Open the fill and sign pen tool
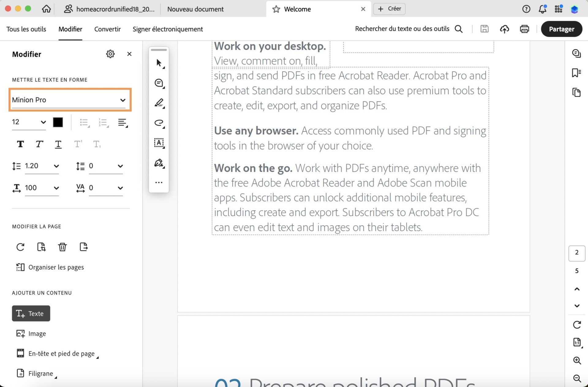Image resolution: width=588 pixels, height=387 pixels. tap(159, 163)
